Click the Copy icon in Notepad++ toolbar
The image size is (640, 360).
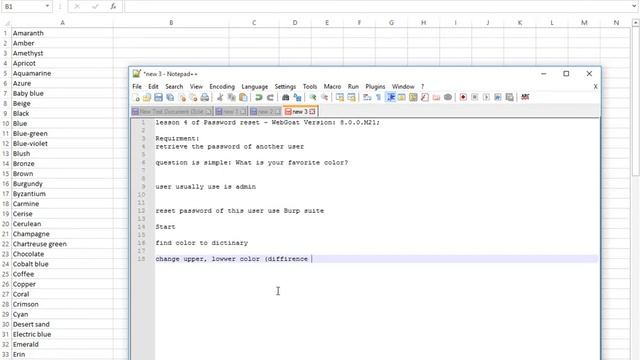click(231, 97)
